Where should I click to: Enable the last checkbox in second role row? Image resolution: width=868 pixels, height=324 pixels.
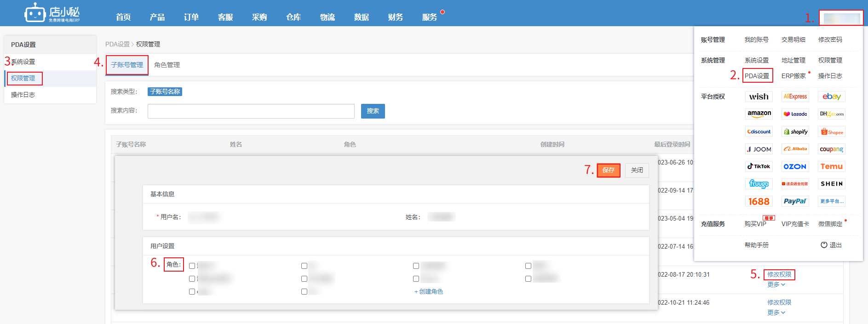tap(528, 279)
